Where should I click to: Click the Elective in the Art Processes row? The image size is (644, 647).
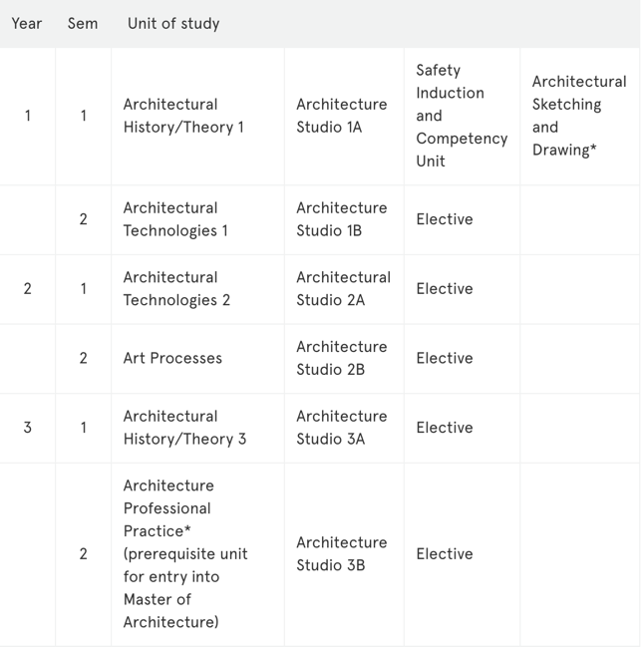(445, 358)
